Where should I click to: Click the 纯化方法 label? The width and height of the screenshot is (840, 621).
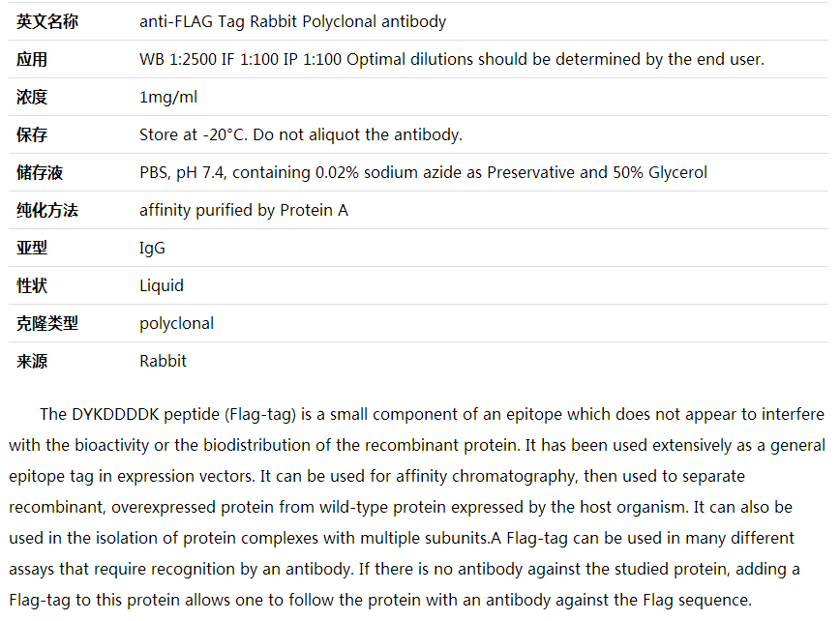coord(47,211)
